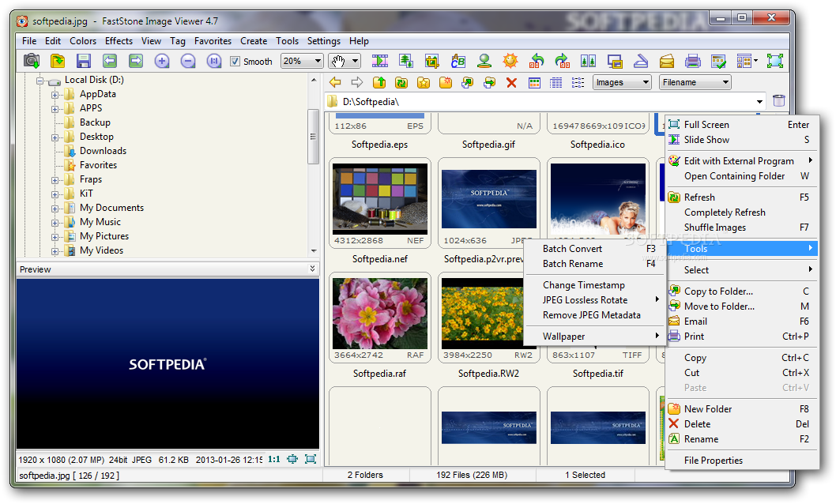Click the back navigation arrow
The width and height of the screenshot is (836, 504).
[x=334, y=81]
